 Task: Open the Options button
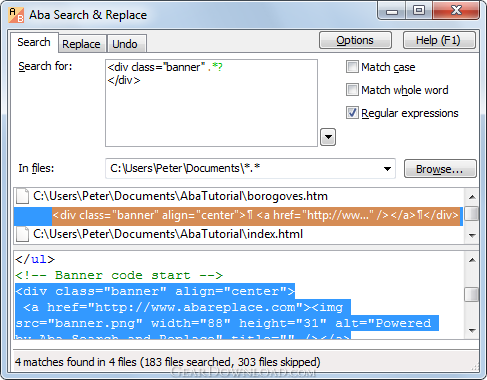click(355, 40)
